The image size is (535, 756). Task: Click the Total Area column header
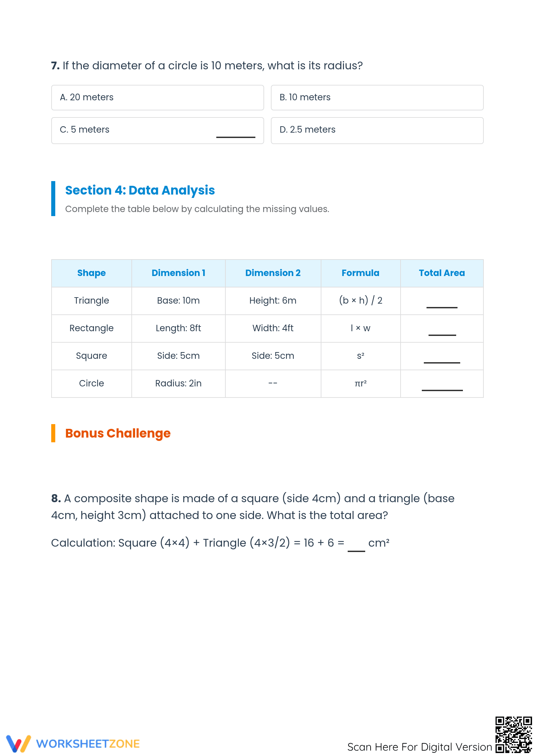tap(442, 273)
